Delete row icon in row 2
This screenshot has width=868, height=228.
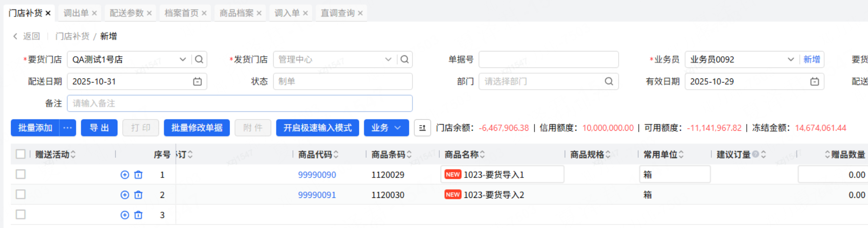tap(138, 195)
